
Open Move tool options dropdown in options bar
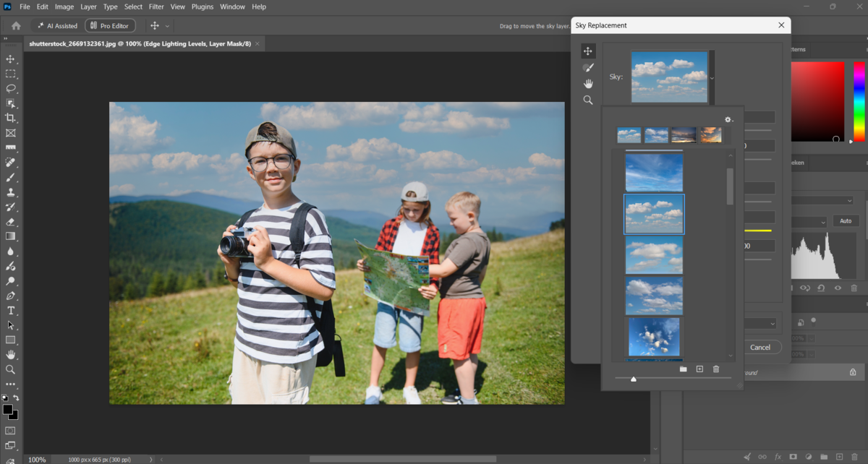(167, 26)
